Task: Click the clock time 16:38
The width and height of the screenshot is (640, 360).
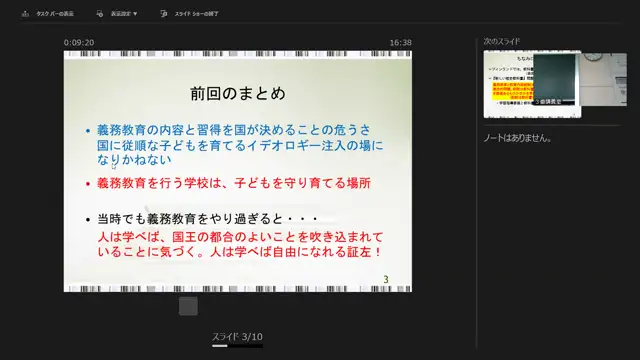Action: pos(400,42)
